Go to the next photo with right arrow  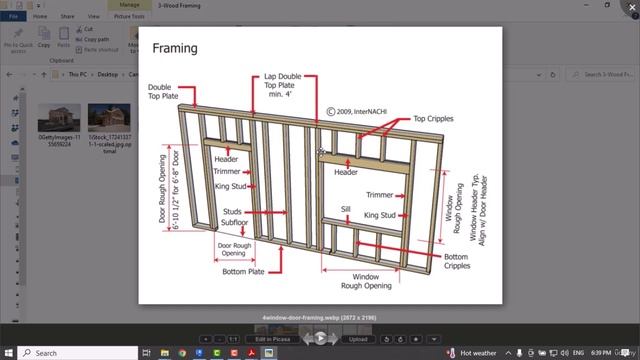(x=333, y=339)
